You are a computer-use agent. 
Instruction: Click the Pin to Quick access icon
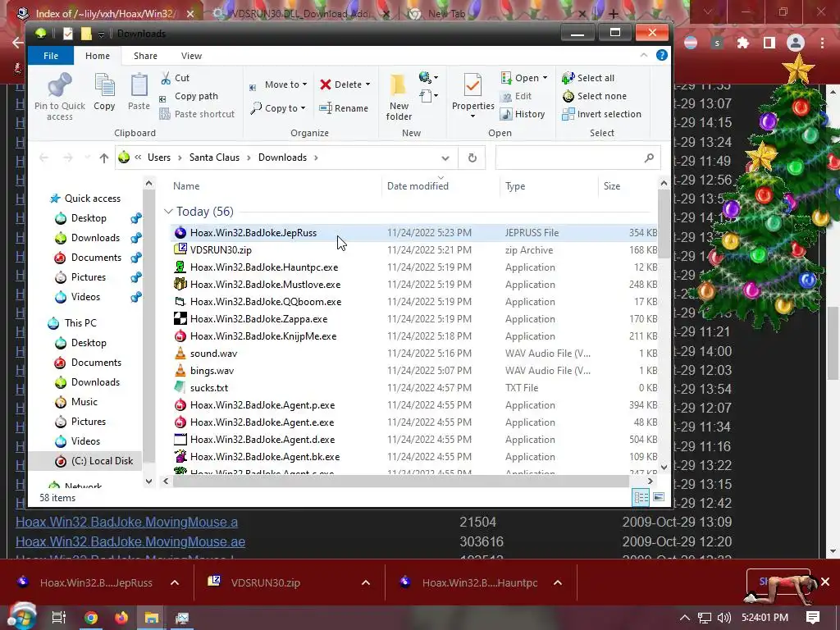[59, 85]
